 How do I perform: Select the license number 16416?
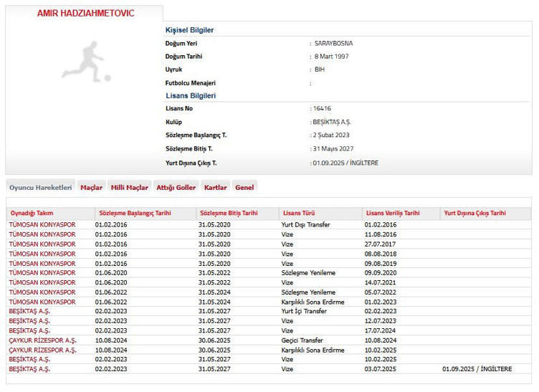coord(322,108)
